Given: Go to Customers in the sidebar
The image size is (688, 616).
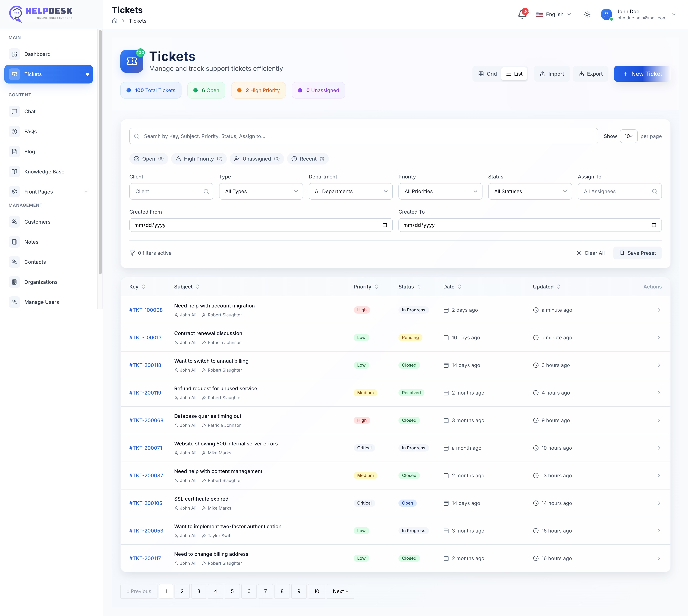Looking at the screenshot, I should (x=37, y=222).
